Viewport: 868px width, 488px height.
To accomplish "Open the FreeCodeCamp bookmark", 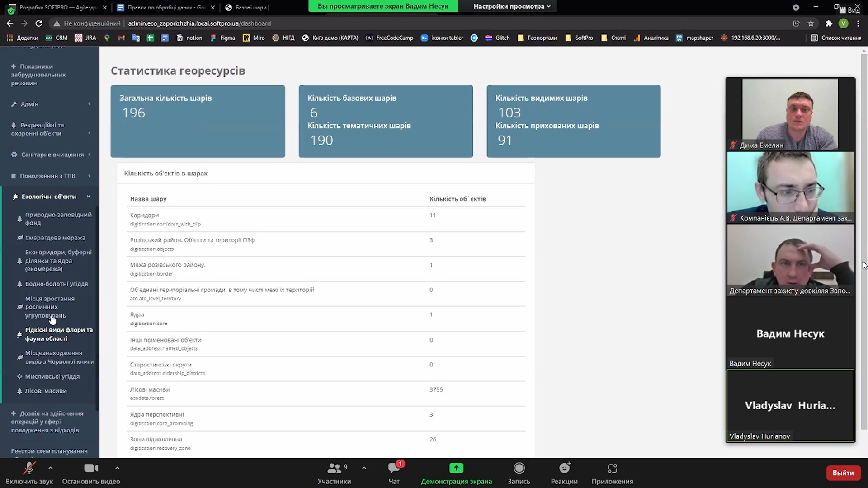I will click(389, 38).
